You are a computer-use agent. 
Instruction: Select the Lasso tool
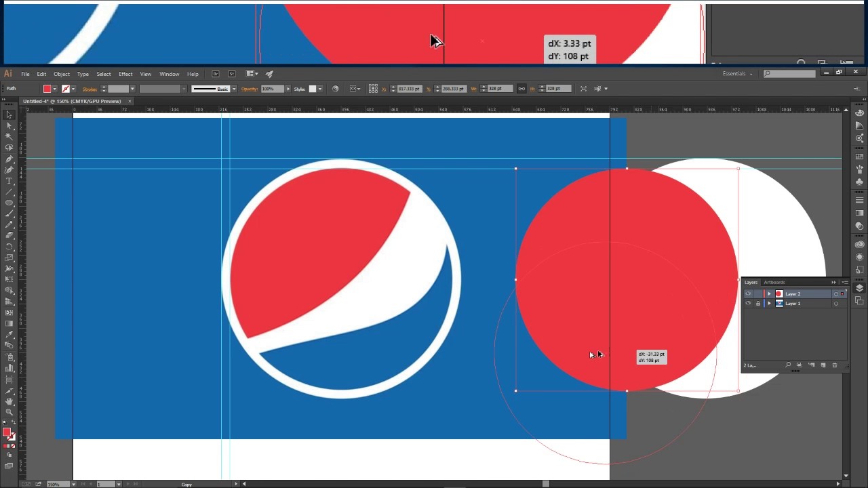pyautogui.click(x=9, y=147)
